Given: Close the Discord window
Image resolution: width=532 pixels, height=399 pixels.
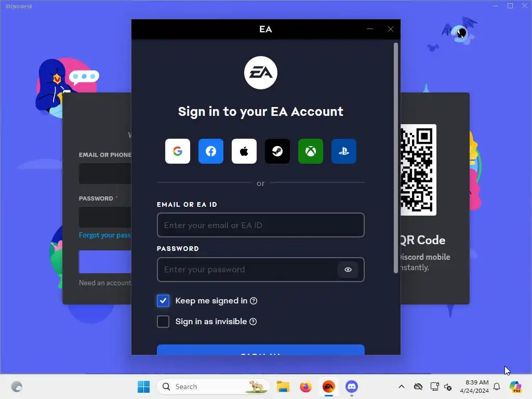Looking at the screenshot, I should 525,6.
